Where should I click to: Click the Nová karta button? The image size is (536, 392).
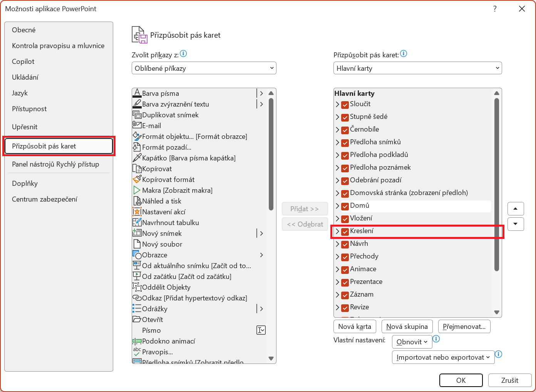pos(355,327)
